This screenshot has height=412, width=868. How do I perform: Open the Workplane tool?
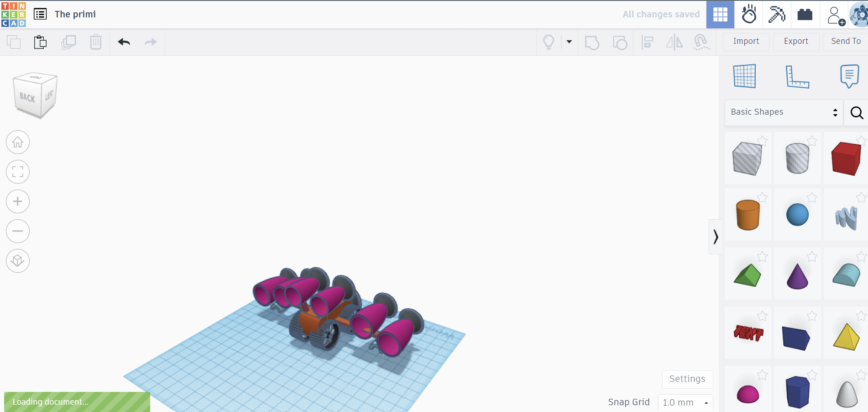(x=744, y=76)
